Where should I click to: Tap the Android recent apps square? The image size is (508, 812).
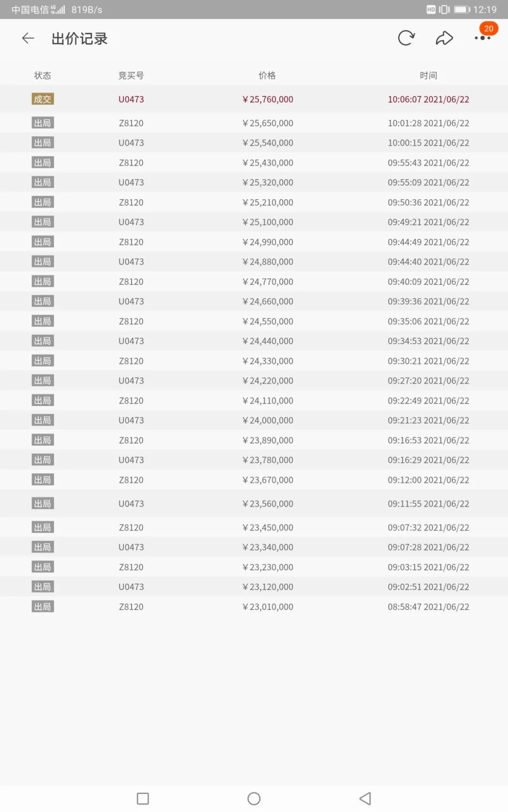click(x=143, y=798)
